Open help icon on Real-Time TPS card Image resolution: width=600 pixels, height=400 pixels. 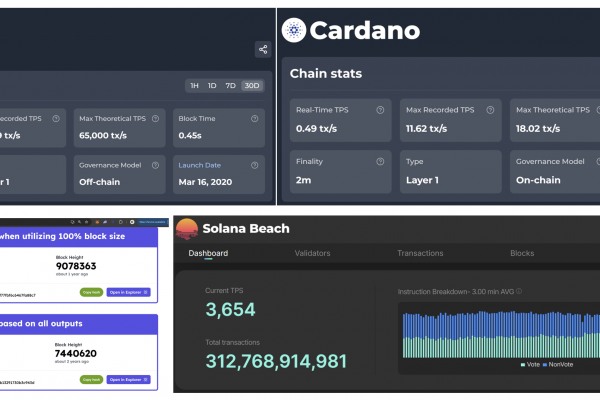(380, 110)
